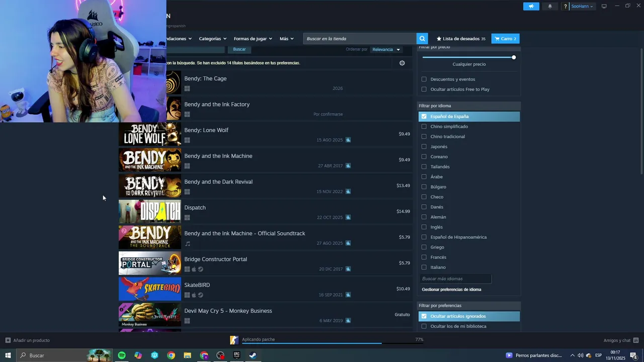Viewport: 644px width, 362px height.
Task: Click the Aplicando parche game icon
Action: point(234,340)
